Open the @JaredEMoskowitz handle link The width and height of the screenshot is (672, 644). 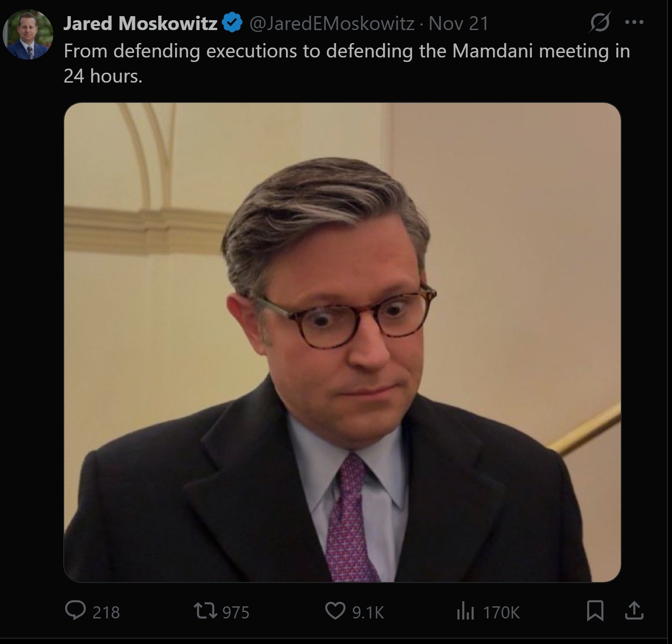click(331, 23)
